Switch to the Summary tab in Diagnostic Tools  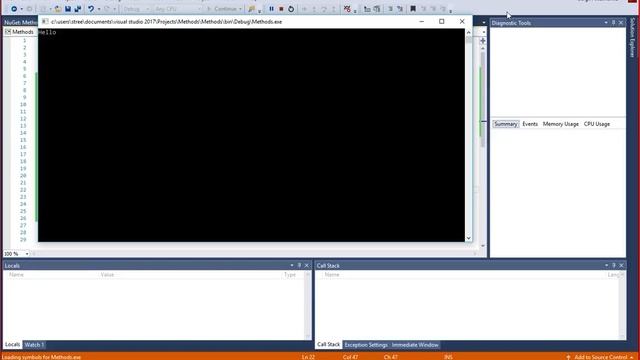pyautogui.click(x=506, y=124)
